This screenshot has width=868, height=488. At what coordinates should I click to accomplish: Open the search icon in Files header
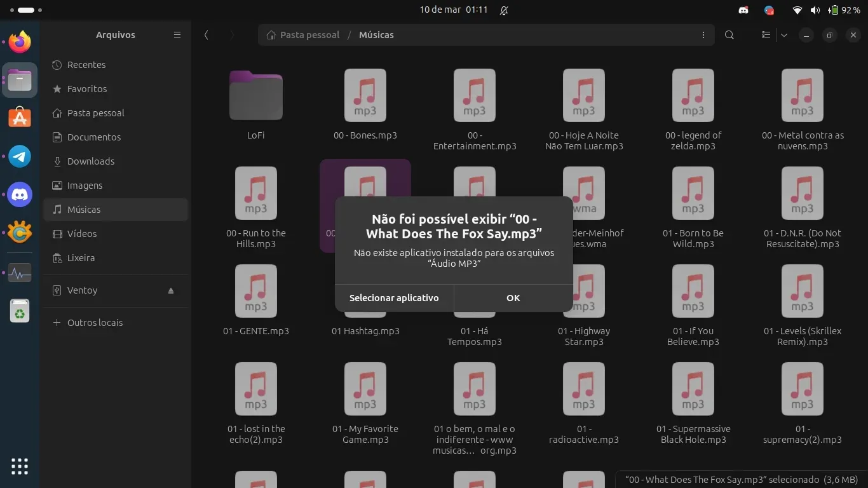(x=729, y=35)
